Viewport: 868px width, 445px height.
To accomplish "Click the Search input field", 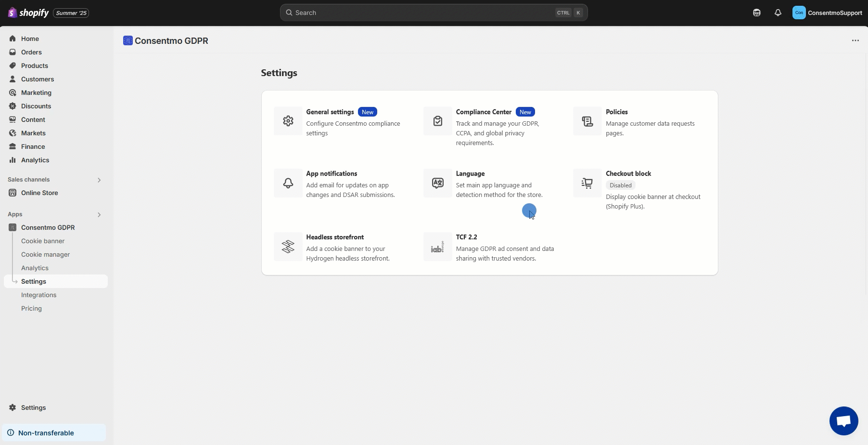I will pos(434,13).
